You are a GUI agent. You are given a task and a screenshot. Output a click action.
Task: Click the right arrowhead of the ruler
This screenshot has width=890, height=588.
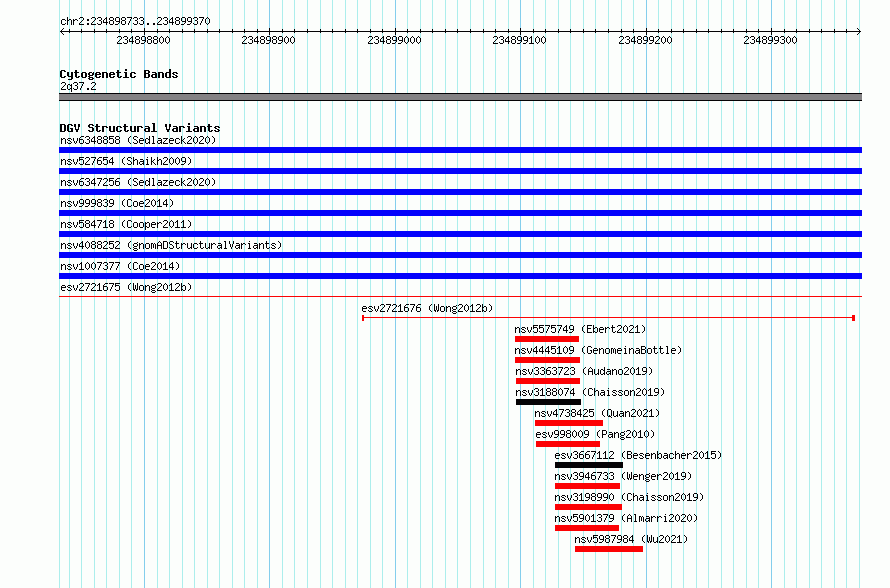tap(859, 31)
